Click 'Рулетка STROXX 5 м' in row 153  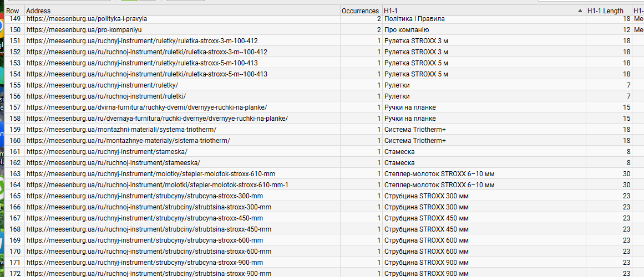coord(415,63)
